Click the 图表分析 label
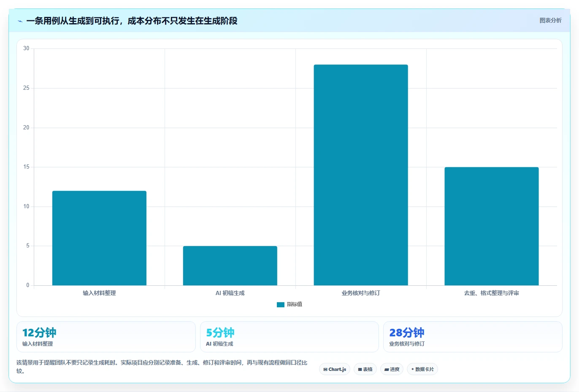The image size is (579, 392). point(550,20)
